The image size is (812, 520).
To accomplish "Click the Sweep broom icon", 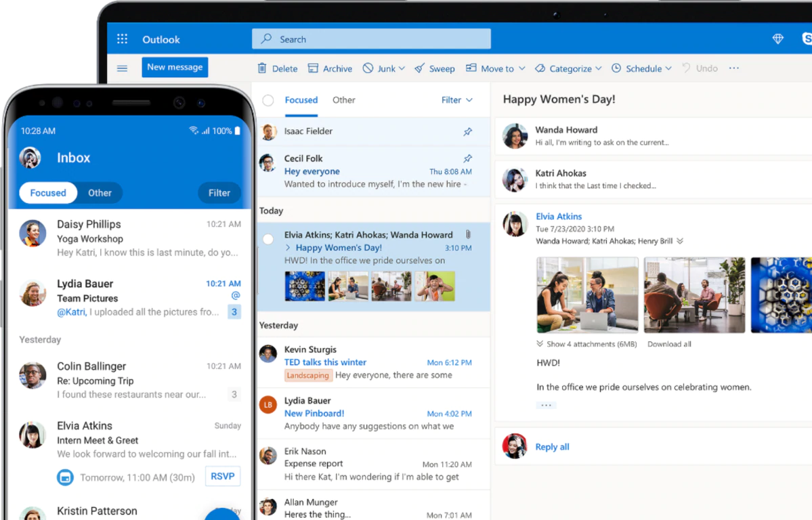I will (419, 68).
